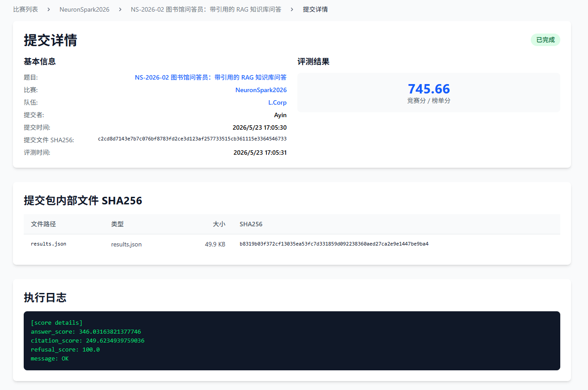The width and height of the screenshot is (588, 390).
Task: Select the results.json file path cell
Action: tap(48, 244)
